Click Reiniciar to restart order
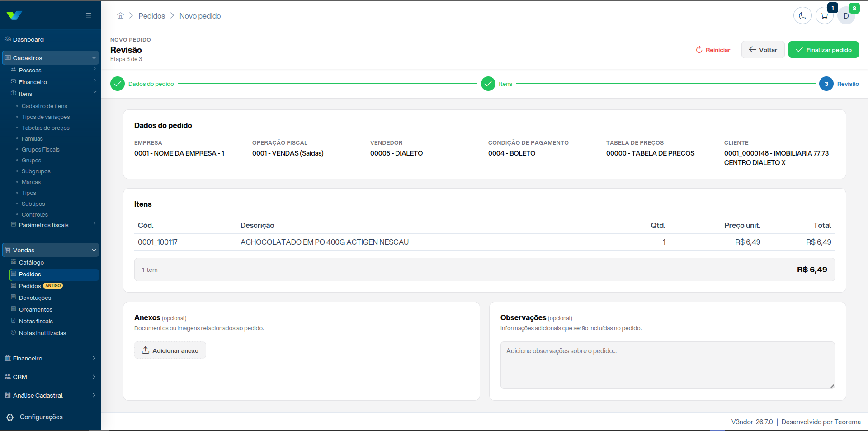868x431 pixels. (x=713, y=50)
